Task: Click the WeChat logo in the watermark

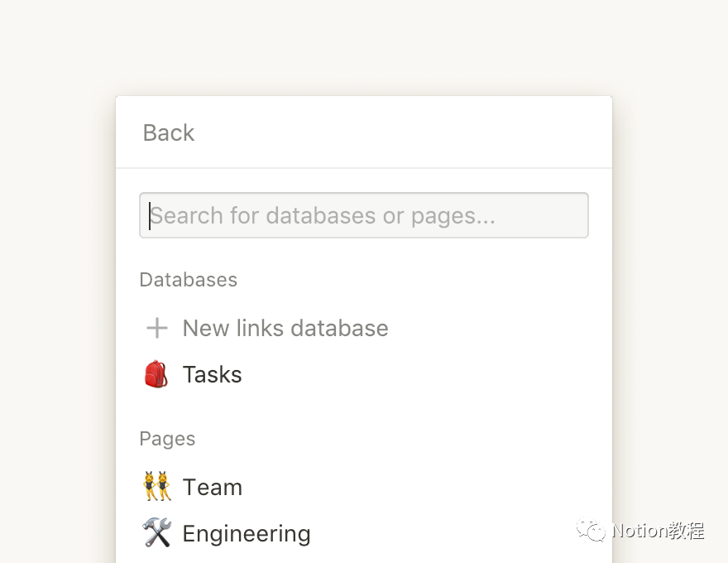Action: [591, 530]
